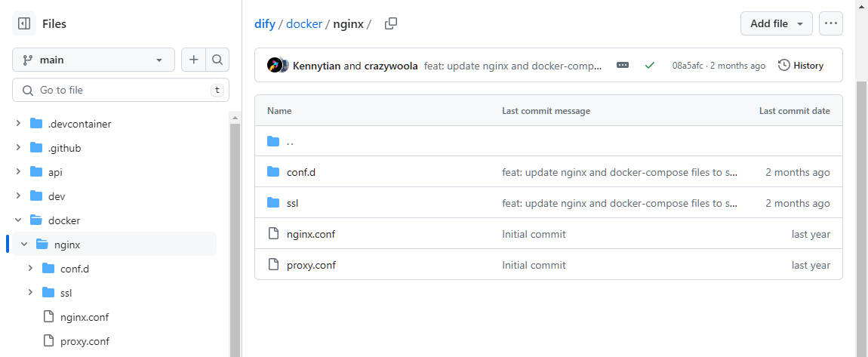The height and width of the screenshot is (357, 868).
Task: Click the dify breadcrumb link
Action: (x=265, y=24)
